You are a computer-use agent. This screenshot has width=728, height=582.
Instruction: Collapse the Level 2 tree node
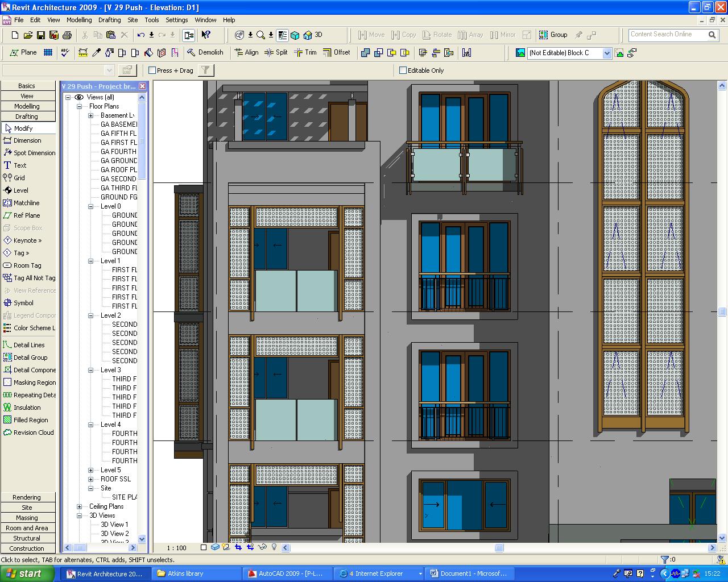tap(90, 315)
